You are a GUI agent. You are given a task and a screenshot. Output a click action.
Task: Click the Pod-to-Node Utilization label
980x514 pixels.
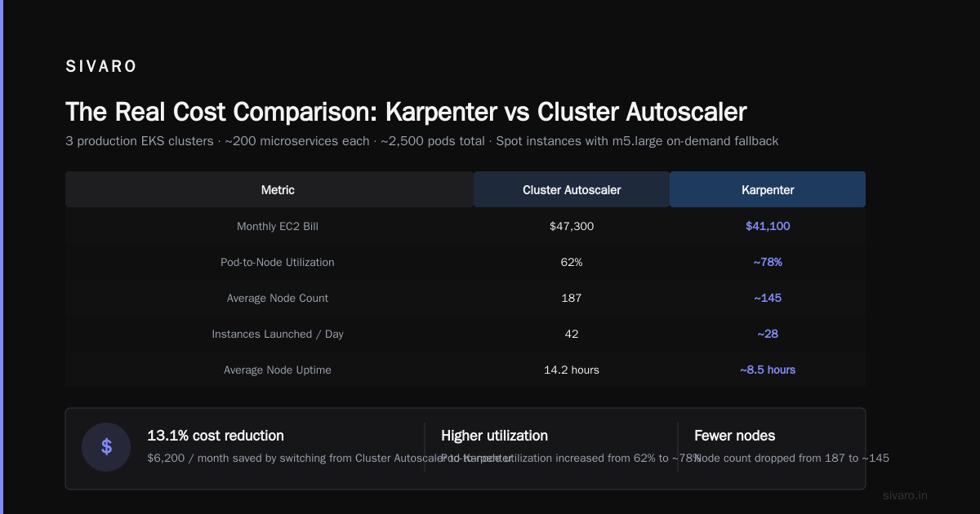pos(278,262)
